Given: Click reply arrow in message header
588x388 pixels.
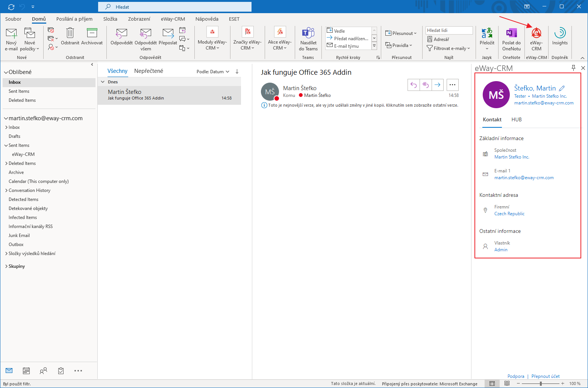Looking at the screenshot, I should 414,85.
